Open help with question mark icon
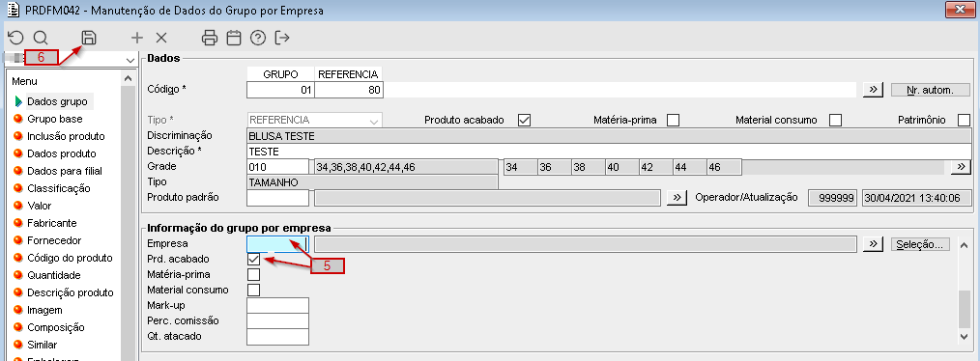The image size is (980, 361). point(258,38)
